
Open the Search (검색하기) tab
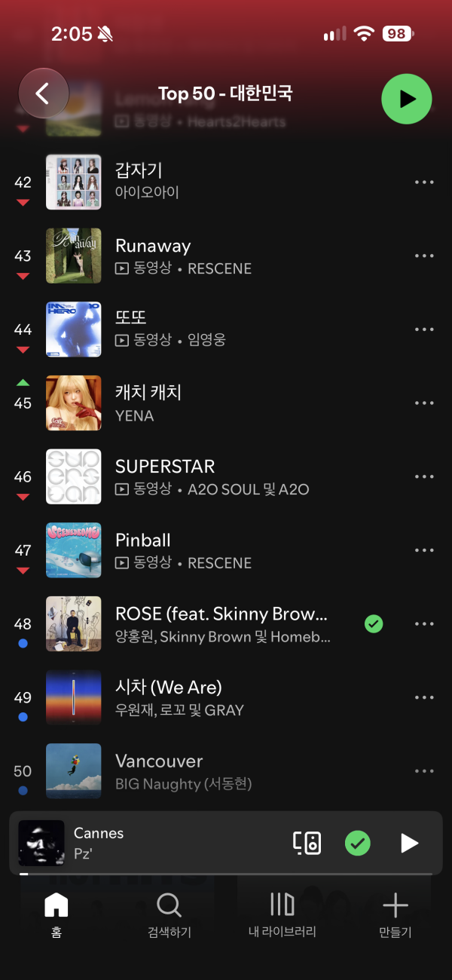169,914
